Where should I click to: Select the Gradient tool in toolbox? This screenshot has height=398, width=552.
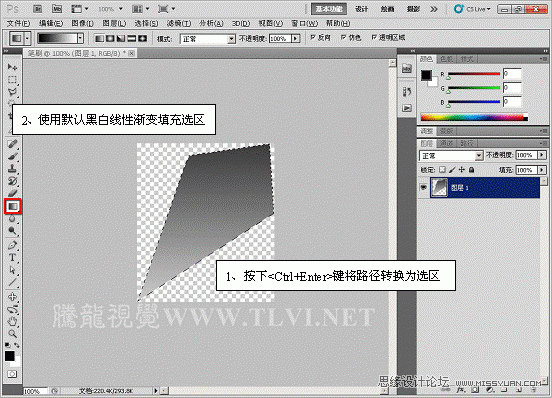click(13, 207)
